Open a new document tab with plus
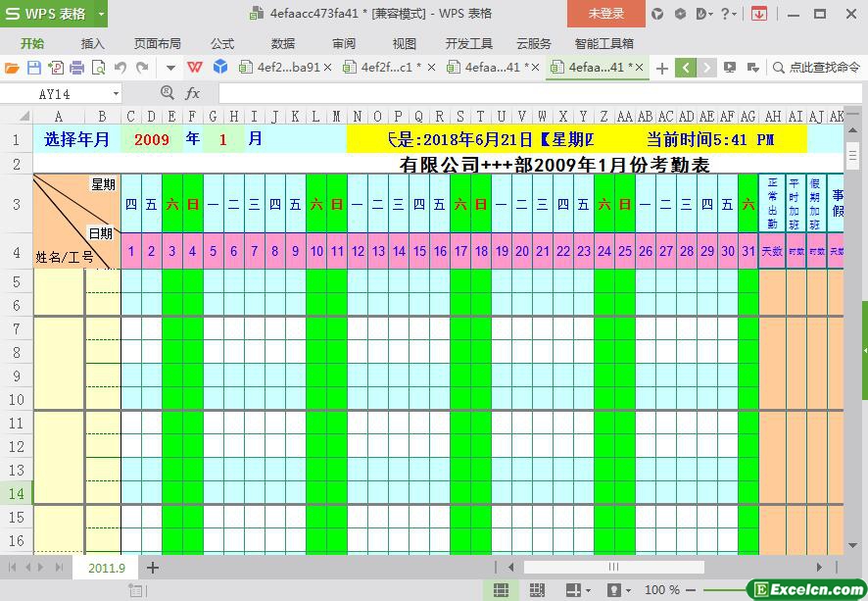Screen dimensions: 868x601 click(x=662, y=68)
